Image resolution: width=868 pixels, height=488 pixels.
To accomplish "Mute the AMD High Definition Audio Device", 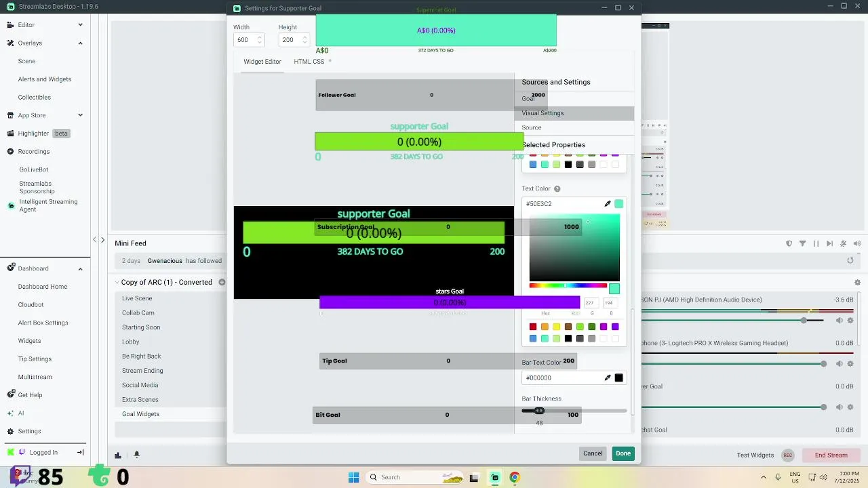I will click(x=840, y=321).
